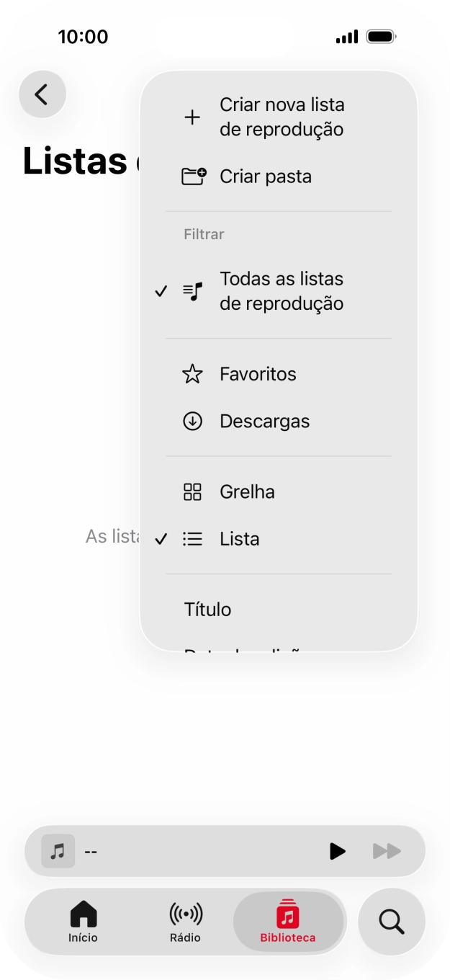Open search via the magnifying glass icon
Viewport: 450px width, 980px height.
(390, 922)
